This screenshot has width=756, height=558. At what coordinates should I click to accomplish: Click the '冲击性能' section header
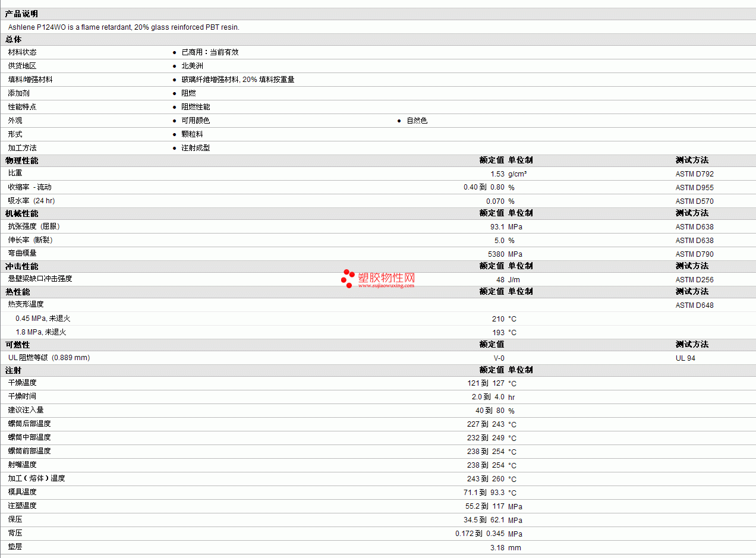[x=21, y=266]
